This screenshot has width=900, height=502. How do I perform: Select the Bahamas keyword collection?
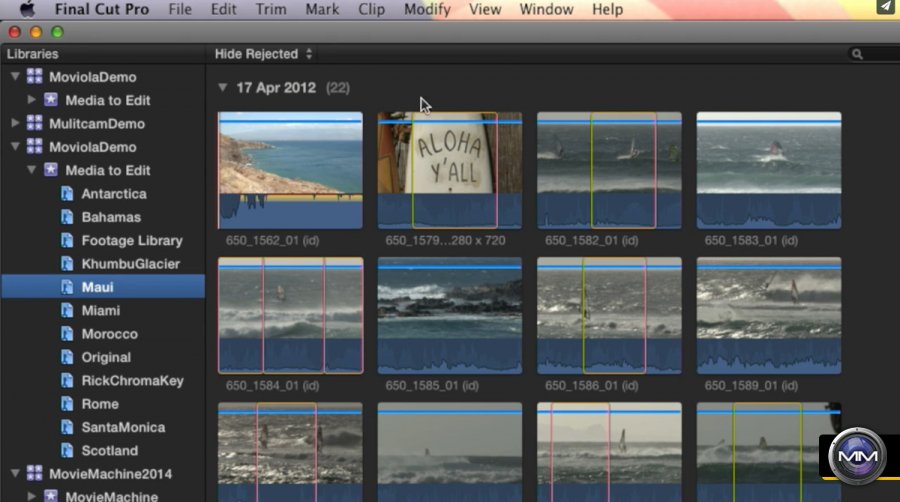(x=111, y=217)
